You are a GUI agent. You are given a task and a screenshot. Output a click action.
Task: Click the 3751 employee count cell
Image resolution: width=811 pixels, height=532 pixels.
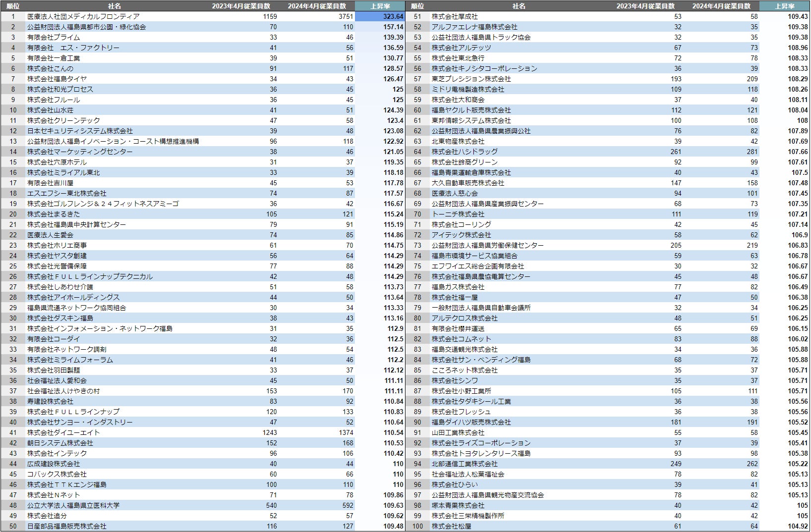346,16
